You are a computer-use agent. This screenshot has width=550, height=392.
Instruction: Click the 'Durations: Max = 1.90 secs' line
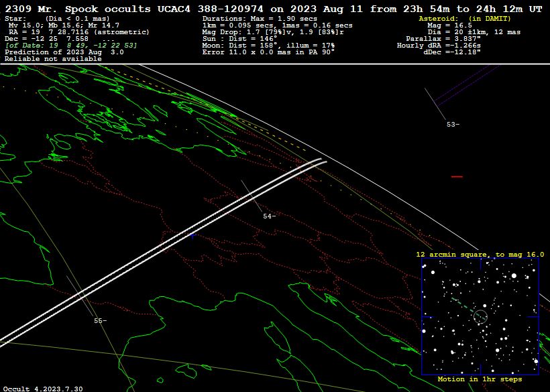pyautogui.click(x=260, y=19)
